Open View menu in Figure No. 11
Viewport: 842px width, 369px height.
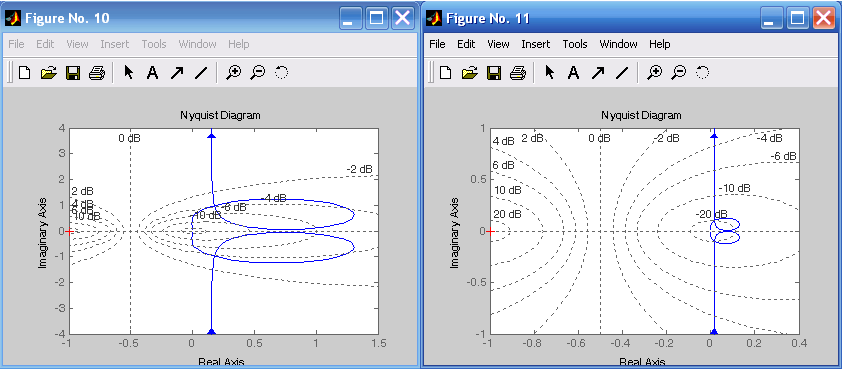[498, 45]
